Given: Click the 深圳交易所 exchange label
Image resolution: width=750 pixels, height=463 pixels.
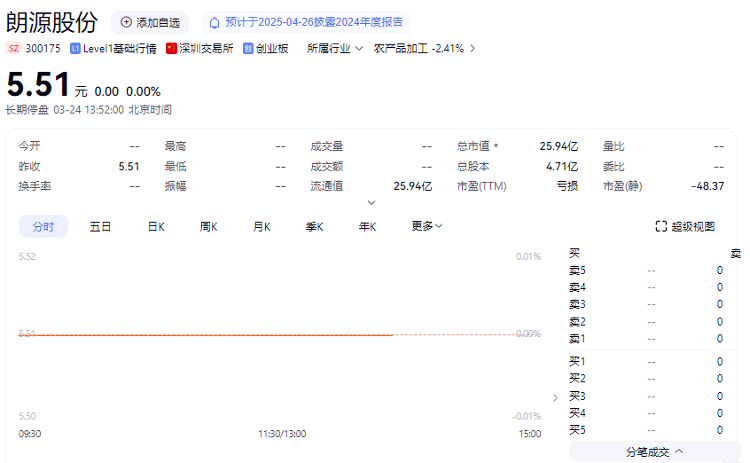Looking at the screenshot, I should coord(206,48).
